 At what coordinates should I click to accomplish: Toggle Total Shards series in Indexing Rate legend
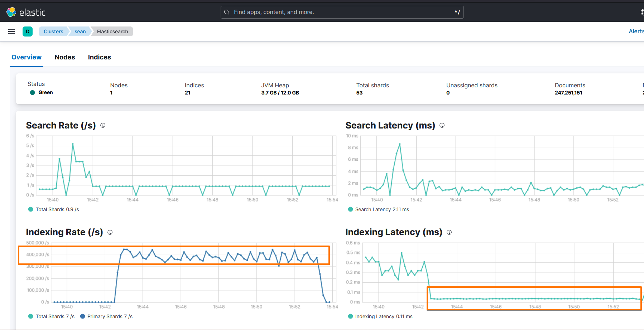52,316
